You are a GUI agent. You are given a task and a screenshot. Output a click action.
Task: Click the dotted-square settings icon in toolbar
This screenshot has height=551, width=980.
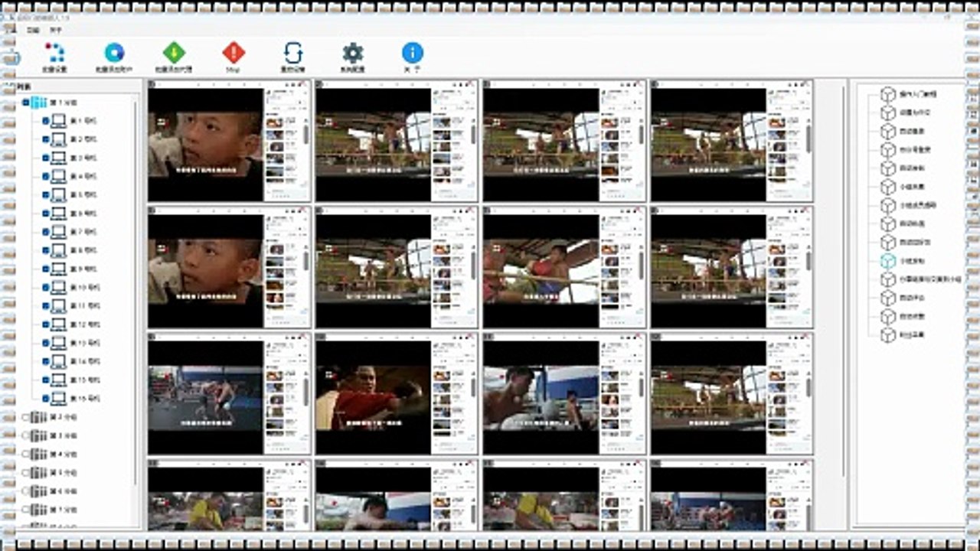pos(54,53)
